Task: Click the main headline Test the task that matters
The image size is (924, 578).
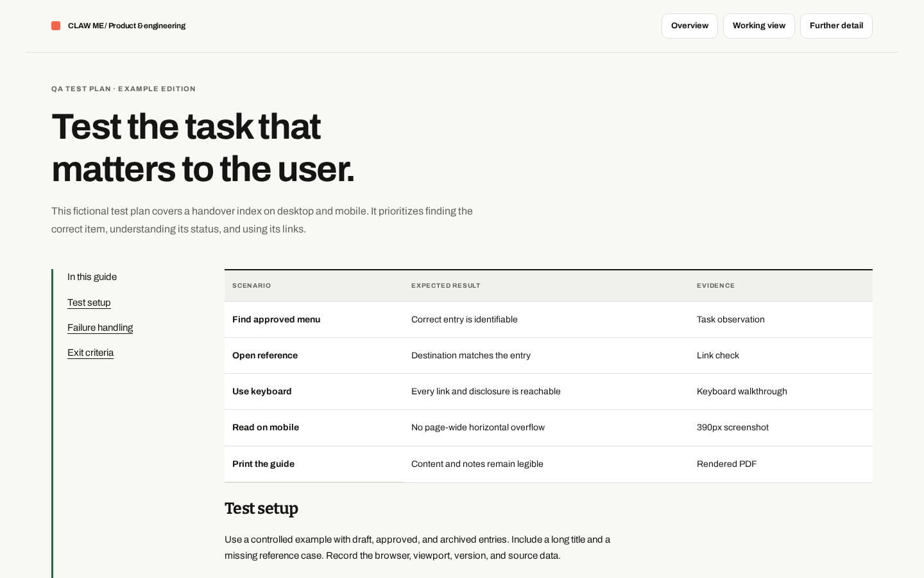Action: click(203, 148)
